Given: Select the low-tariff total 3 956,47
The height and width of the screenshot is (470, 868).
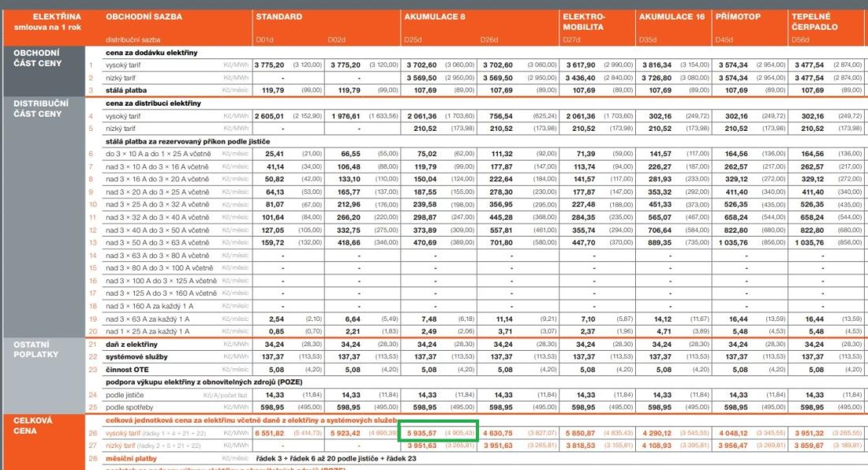Looking at the screenshot, I should pos(733,445).
